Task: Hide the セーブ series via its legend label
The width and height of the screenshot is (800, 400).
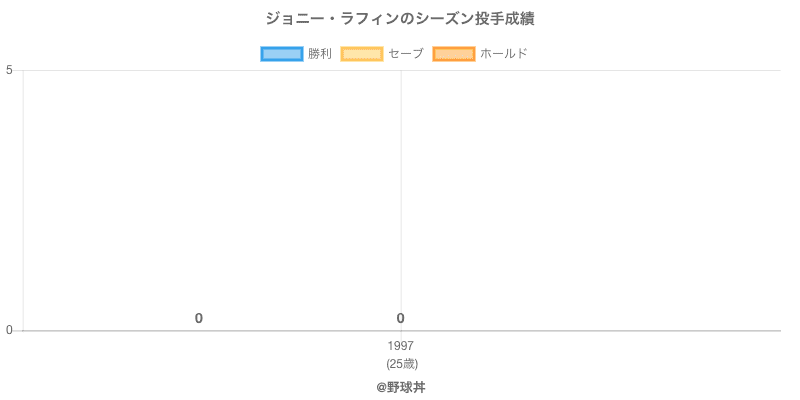Action: (x=406, y=53)
